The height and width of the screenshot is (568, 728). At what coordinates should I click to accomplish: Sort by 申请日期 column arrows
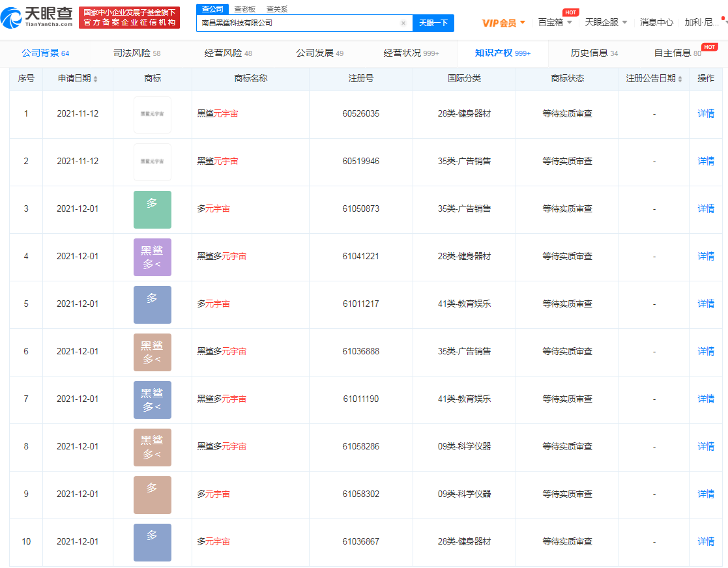click(x=96, y=79)
